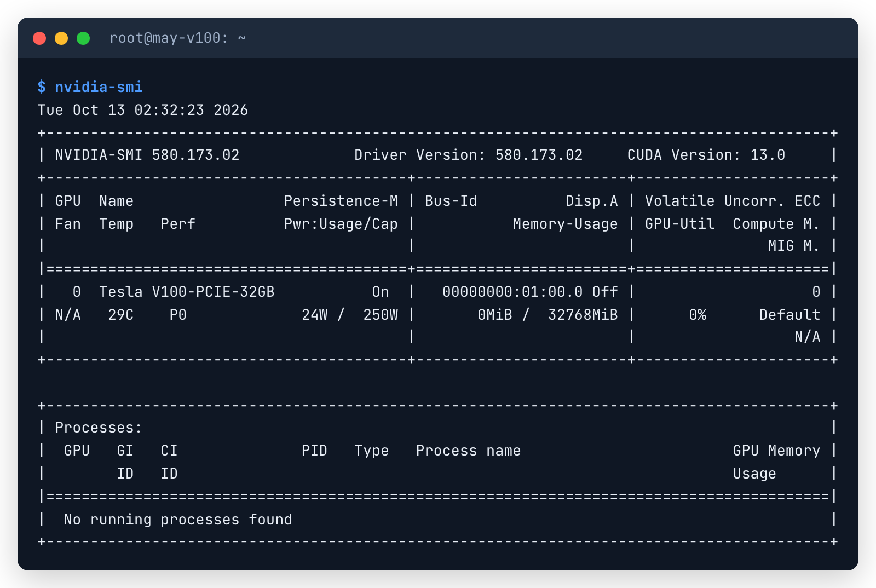Click the window title 'root@may-v100: ~'
This screenshot has width=876, height=588.
(178, 38)
